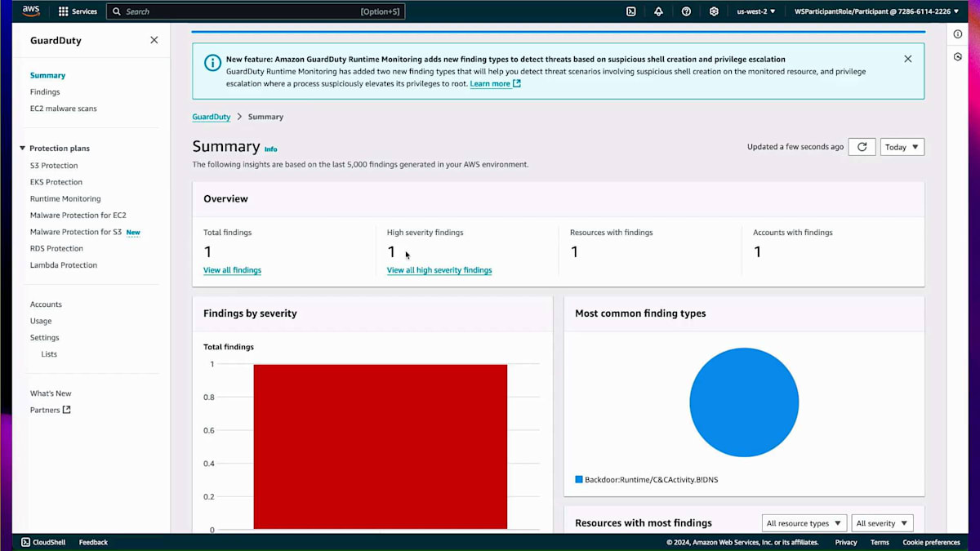The image size is (980, 551).
Task: Open Runtime Monitoring plan
Action: (65, 199)
